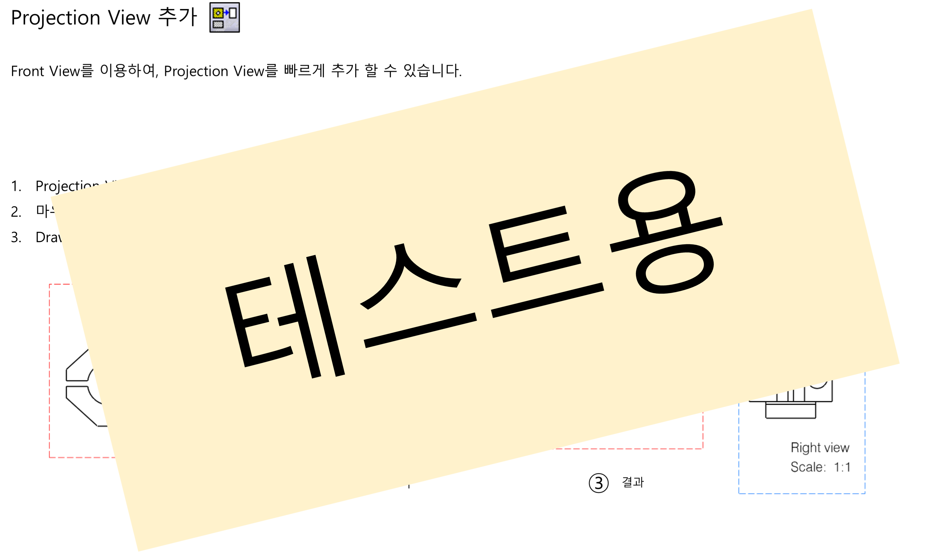Click the Projection View toolbar icon
This screenshot has width=934, height=560.
coord(225,17)
